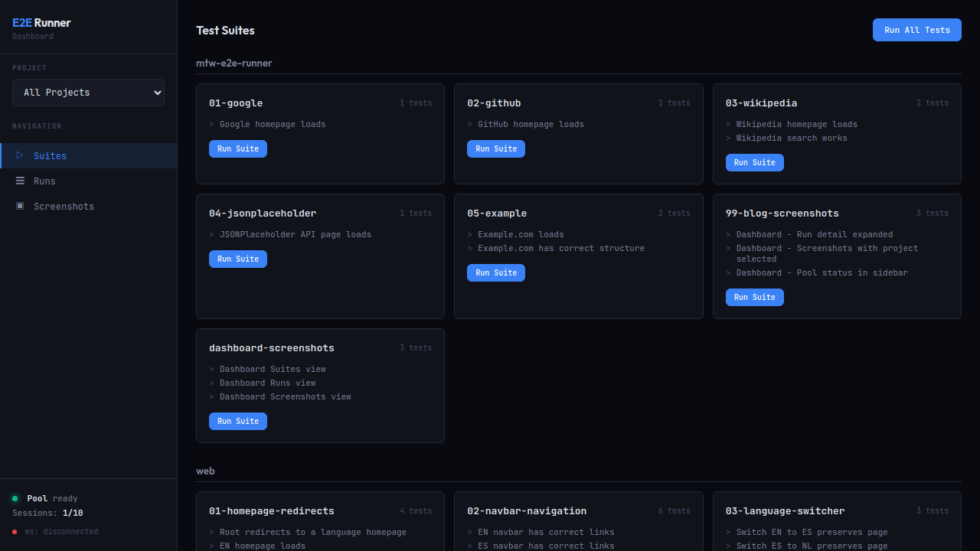Run Suite for dashboard-screenshots

(x=238, y=421)
